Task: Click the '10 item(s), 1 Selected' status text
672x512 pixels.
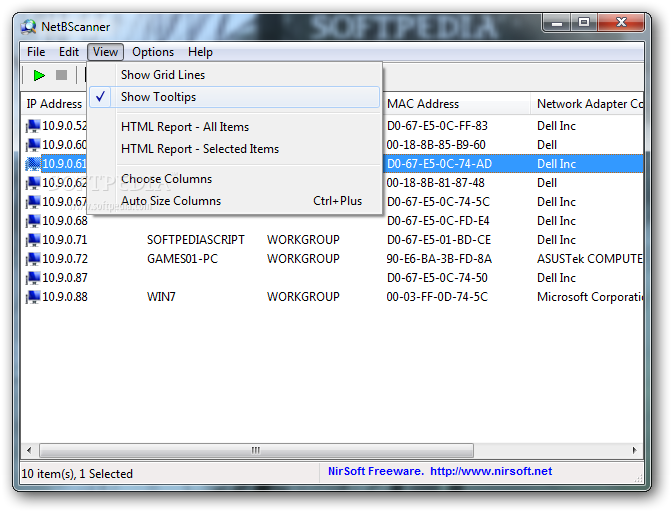Action: (77, 474)
